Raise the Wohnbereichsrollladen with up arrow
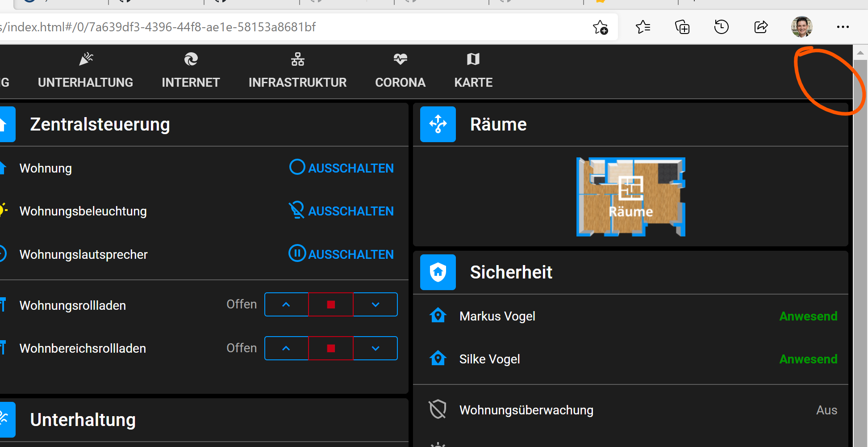The height and width of the screenshot is (447, 868). pyautogui.click(x=286, y=348)
